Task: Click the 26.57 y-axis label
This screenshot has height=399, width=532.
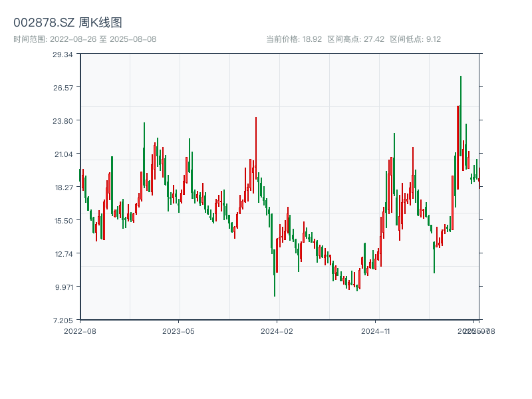Action: click(x=63, y=88)
